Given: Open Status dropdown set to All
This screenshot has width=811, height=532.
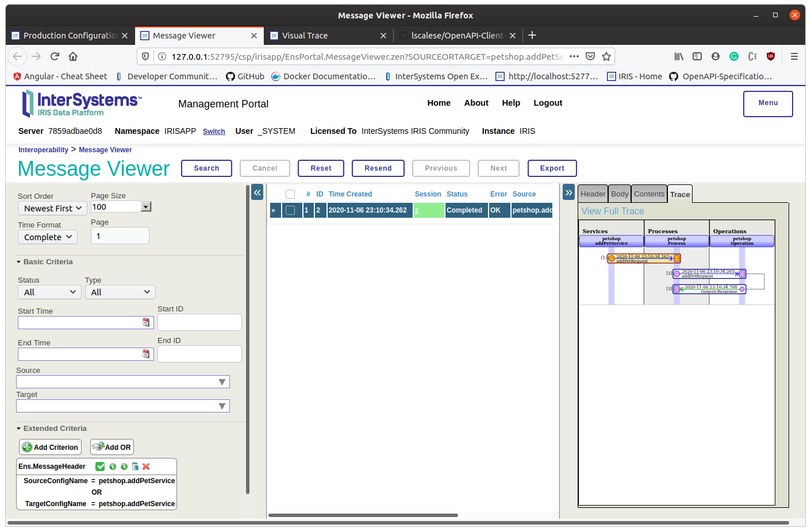Looking at the screenshot, I should (x=50, y=292).
